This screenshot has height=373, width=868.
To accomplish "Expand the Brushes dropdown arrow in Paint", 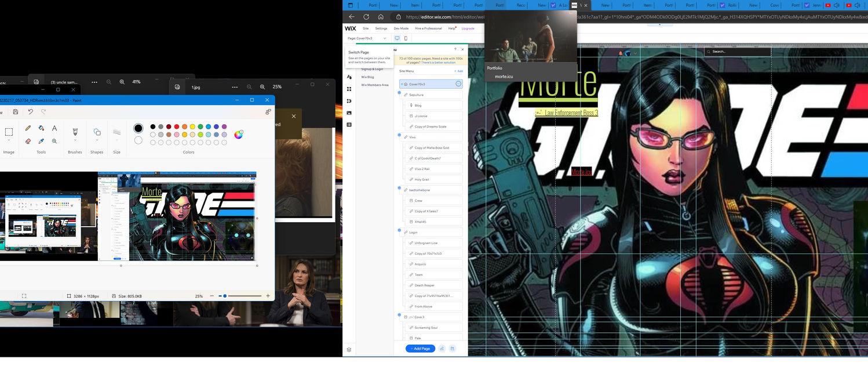I will pos(75,140).
